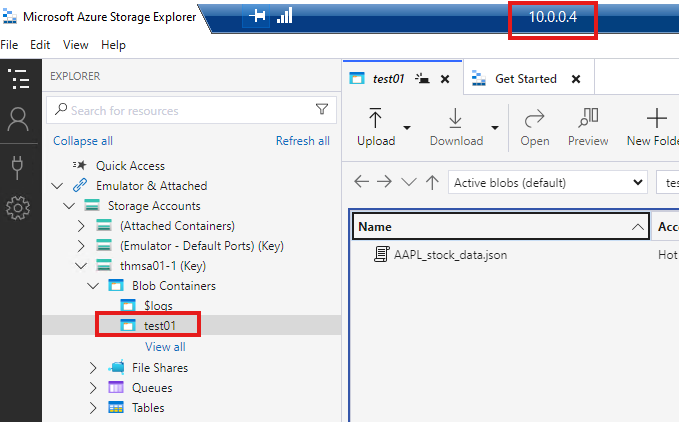Sort by the Name column header
679x422 pixels.
point(501,226)
